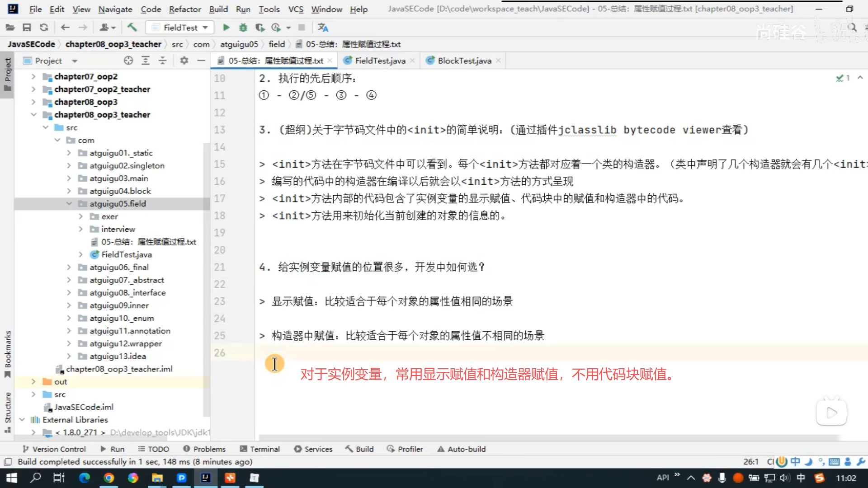
Task: Toggle tool window bars in status corner
Action: point(8,462)
